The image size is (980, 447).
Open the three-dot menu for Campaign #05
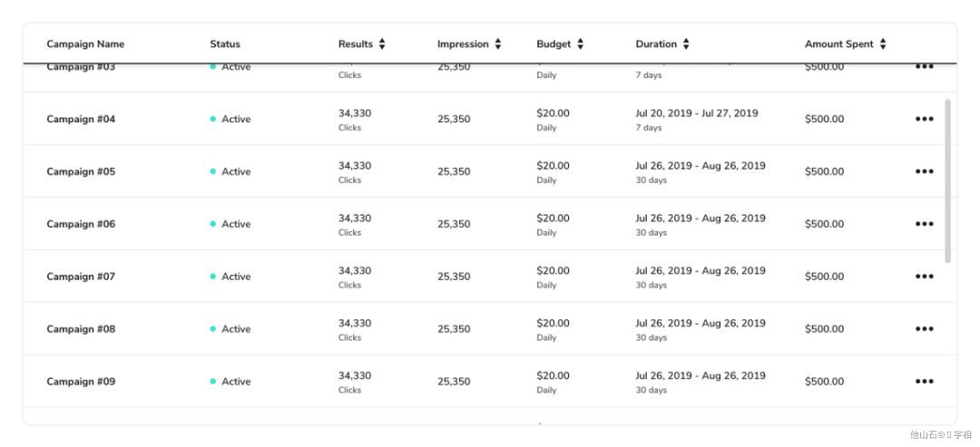924,171
